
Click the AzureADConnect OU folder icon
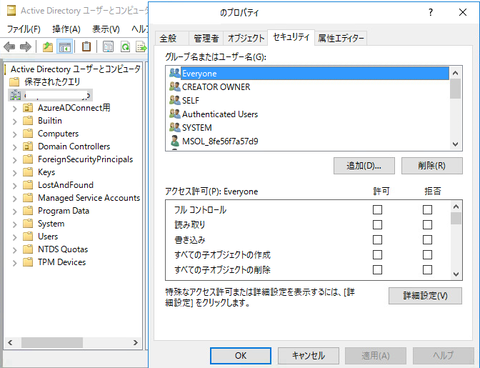coord(28,108)
